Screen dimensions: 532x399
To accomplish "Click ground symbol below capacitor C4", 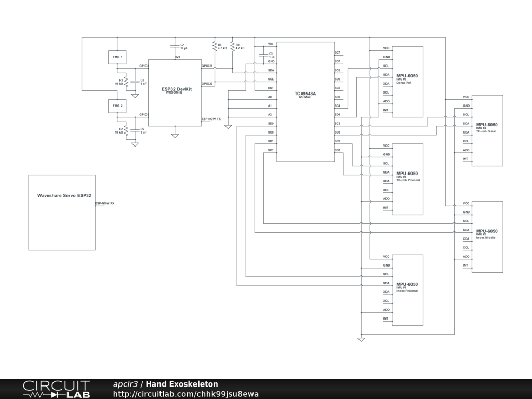I will pos(135,96).
